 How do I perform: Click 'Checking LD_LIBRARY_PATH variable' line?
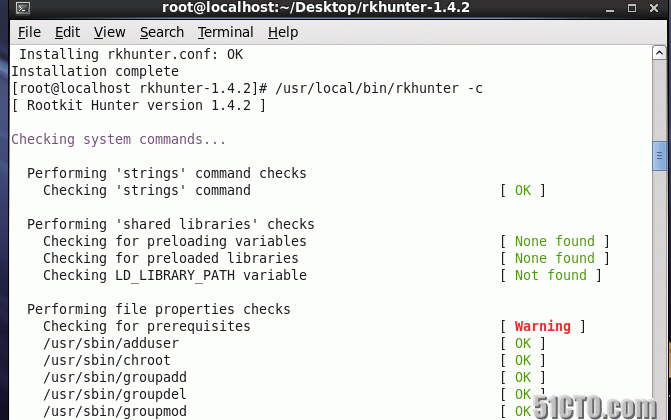175,275
